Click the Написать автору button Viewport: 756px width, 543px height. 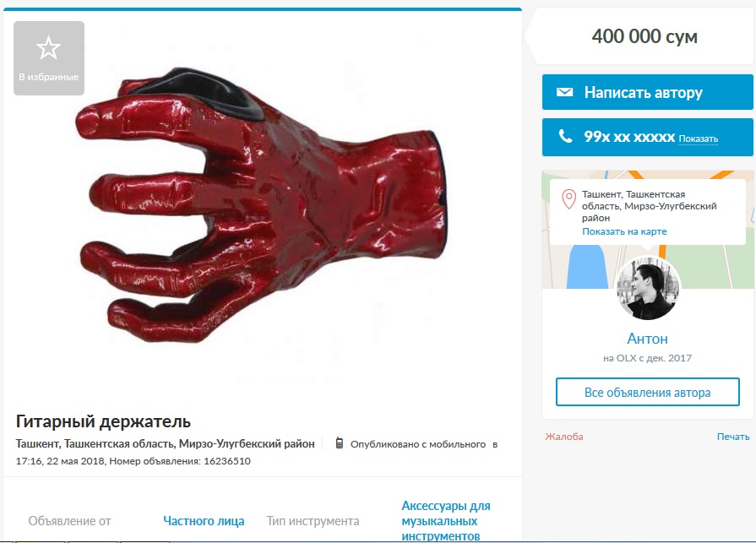[648, 92]
